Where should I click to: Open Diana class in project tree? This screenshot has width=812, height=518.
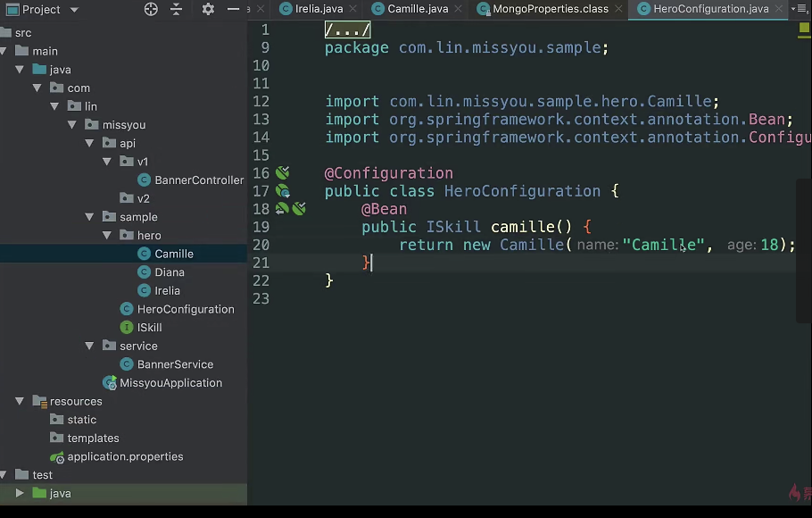169,272
